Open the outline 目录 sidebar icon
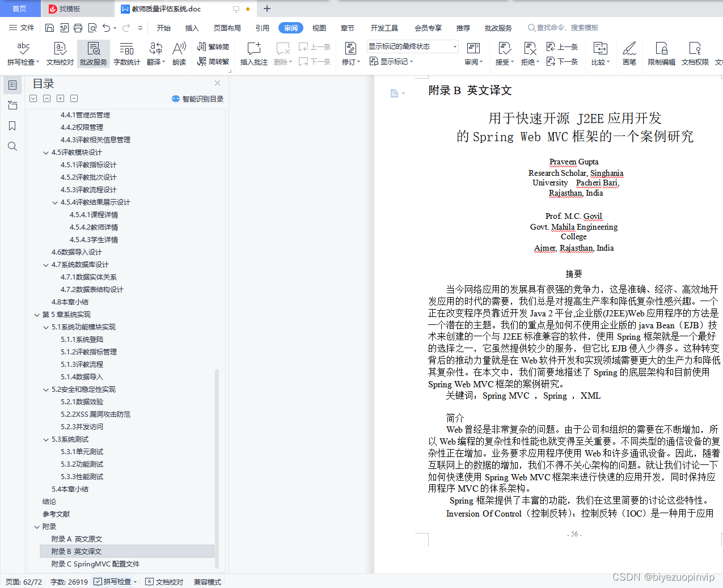The image size is (723, 588). coord(12,85)
